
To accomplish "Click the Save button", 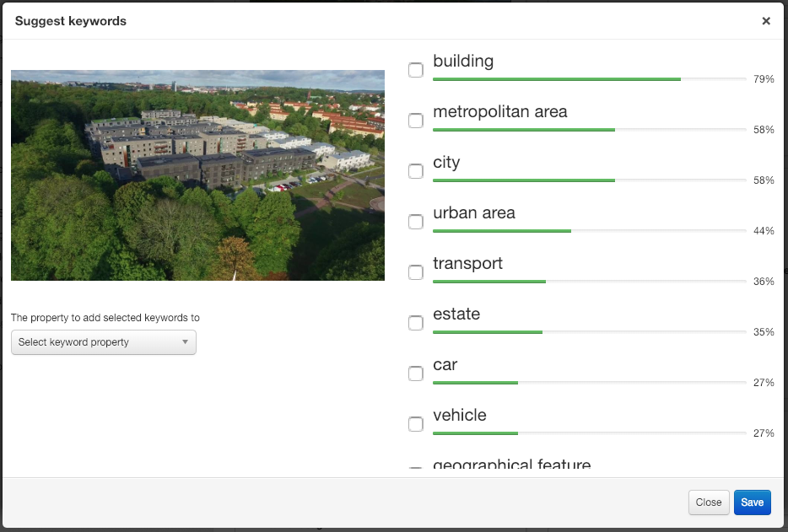I will 752,502.
